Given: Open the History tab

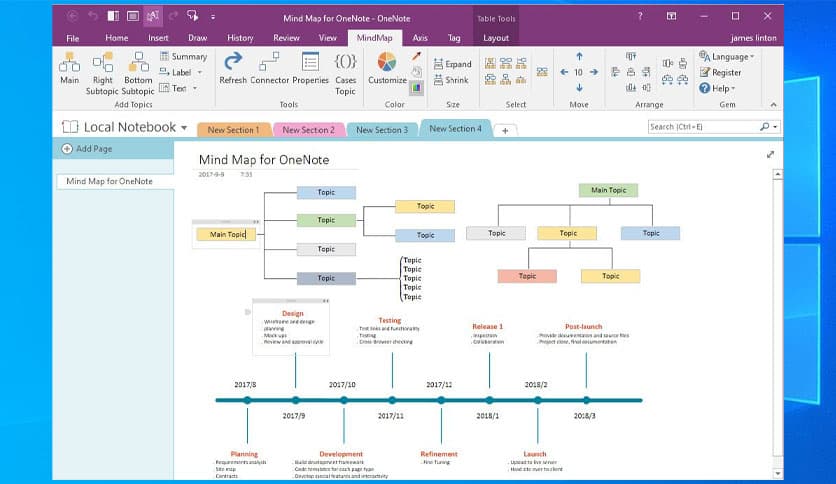Looking at the screenshot, I should click(240, 38).
